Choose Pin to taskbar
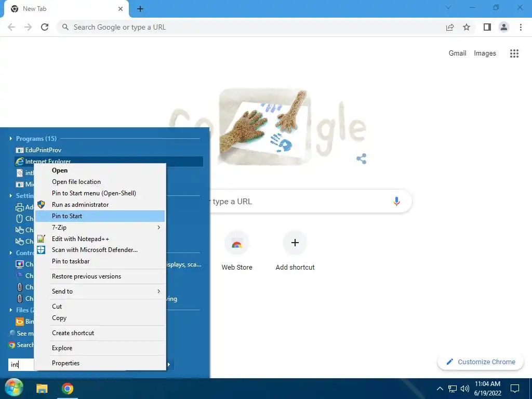 pyautogui.click(x=100, y=261)
